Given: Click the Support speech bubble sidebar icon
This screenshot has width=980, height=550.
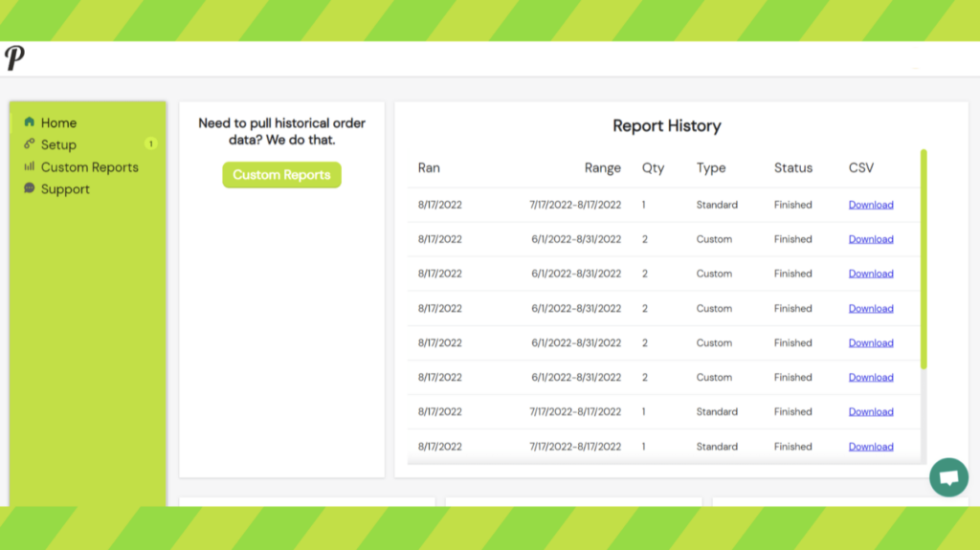Looking at the screenshot, I should (30, 188).
